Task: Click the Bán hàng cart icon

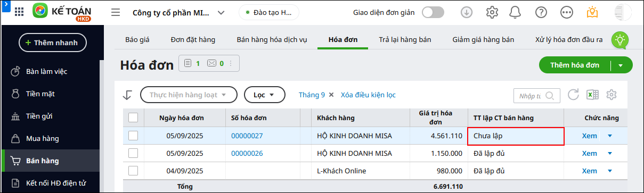Action: click(15, 161)
